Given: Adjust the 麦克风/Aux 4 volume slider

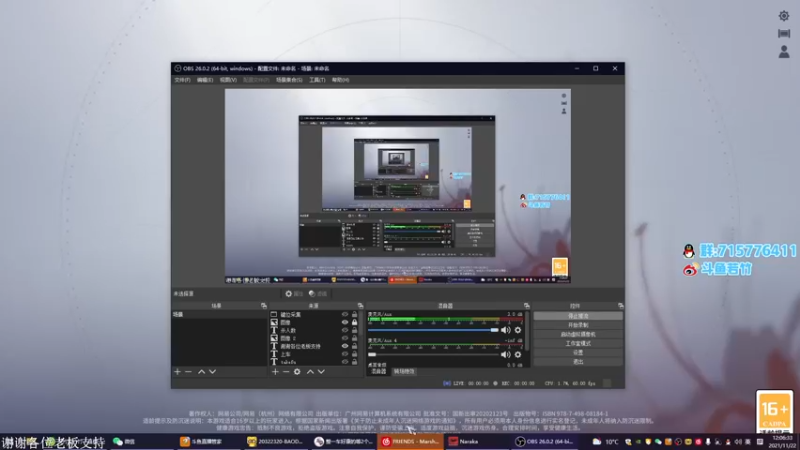Looking at the screenshot, I should click(x=433, y=354).
